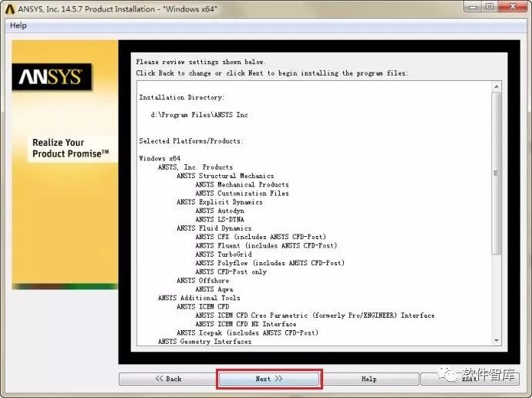Click the Next >> button
Viewport: 532px width, 398px height.
tap(269, 379)
